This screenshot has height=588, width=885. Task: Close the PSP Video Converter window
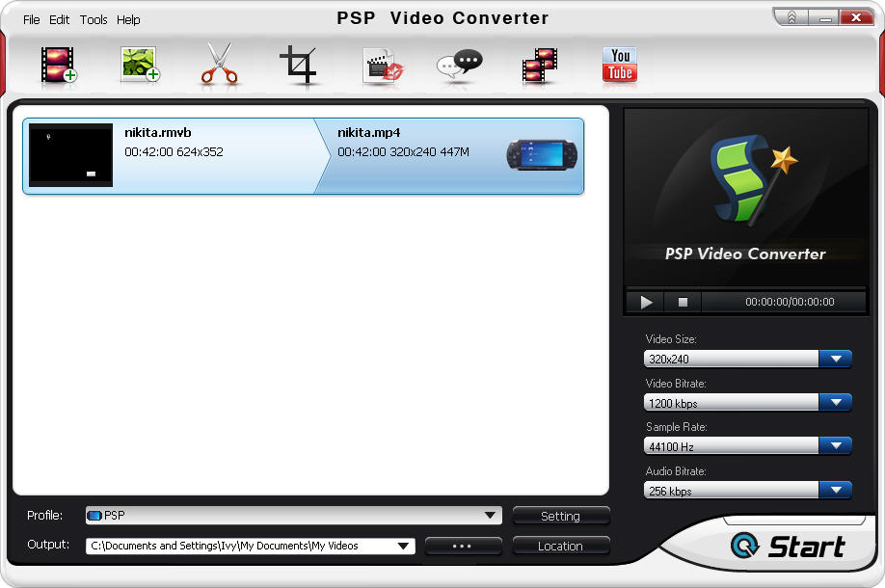(x=856, y=17)
